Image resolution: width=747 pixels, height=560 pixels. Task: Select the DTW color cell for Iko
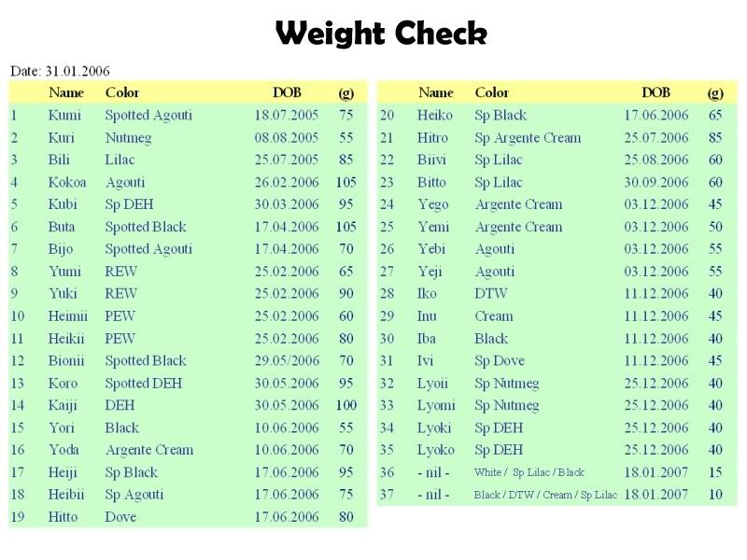click(x=490, y=293)
